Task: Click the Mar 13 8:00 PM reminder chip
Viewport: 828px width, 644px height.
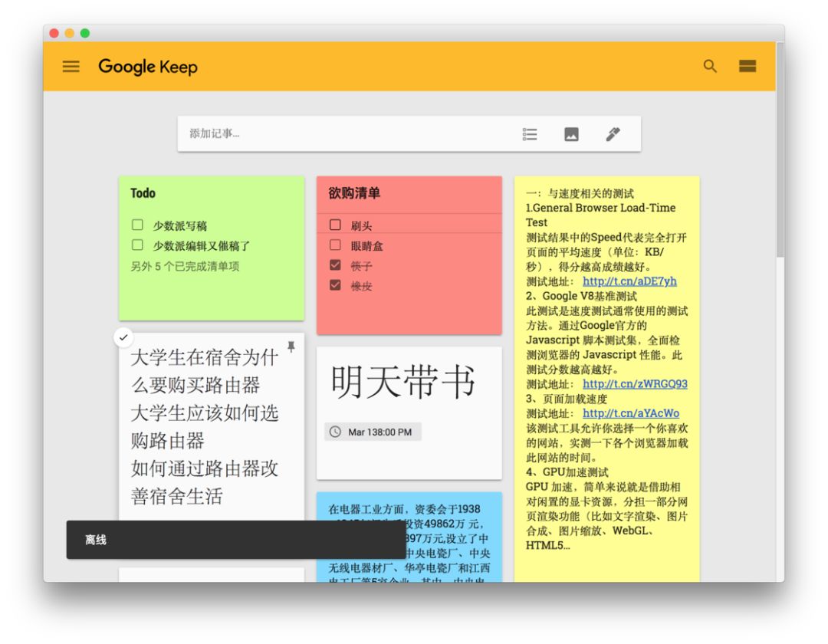Action: tap(373, 432)
